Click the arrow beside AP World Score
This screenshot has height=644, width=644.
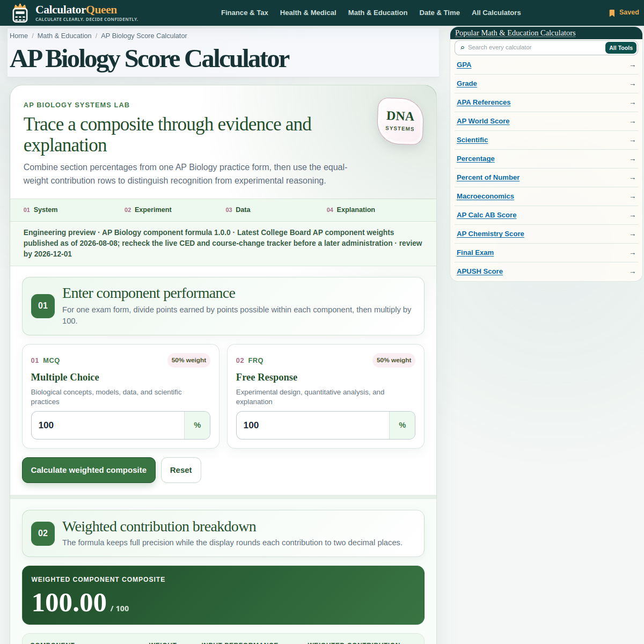[632, 122]
